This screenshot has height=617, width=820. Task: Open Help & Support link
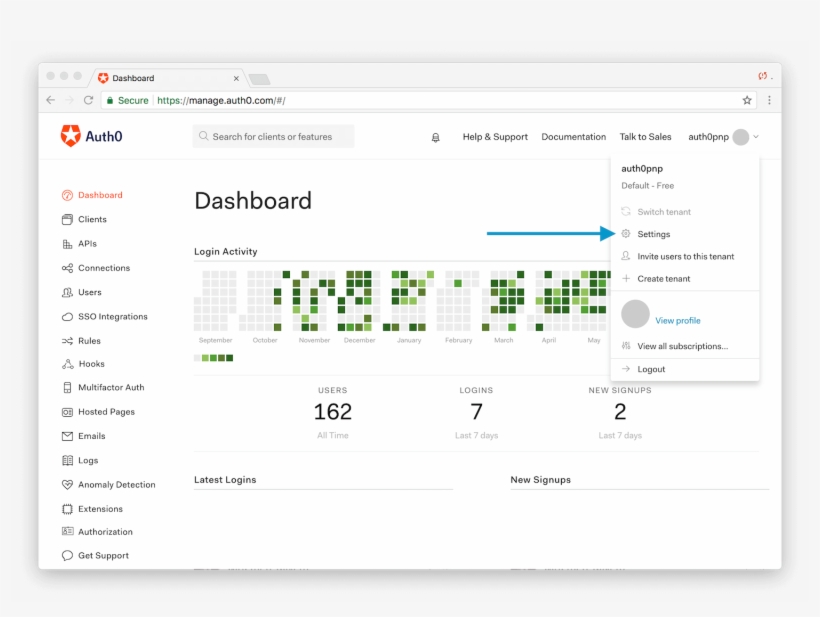pyautogui.click(x=495, y=136)
